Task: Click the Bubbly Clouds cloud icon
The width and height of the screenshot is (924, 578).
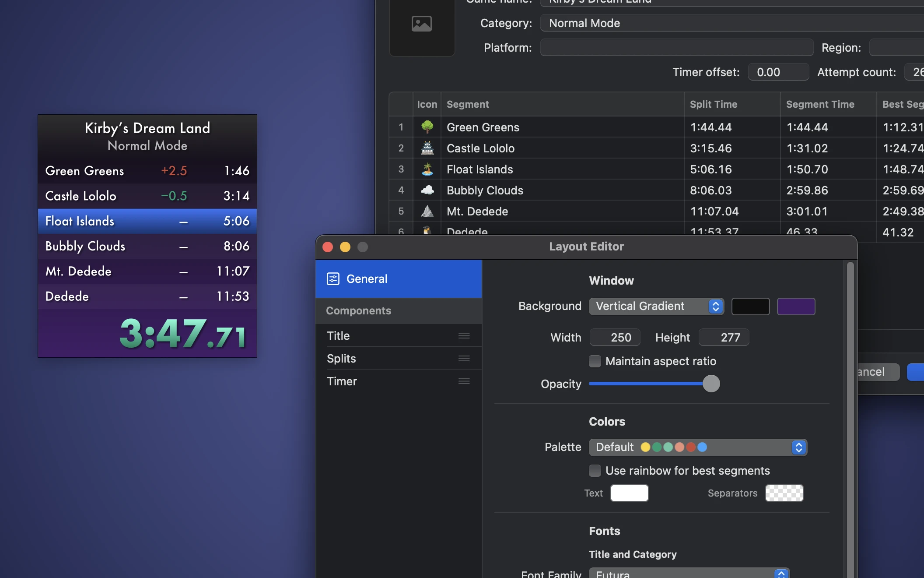Action: click(x=427, y=190)
